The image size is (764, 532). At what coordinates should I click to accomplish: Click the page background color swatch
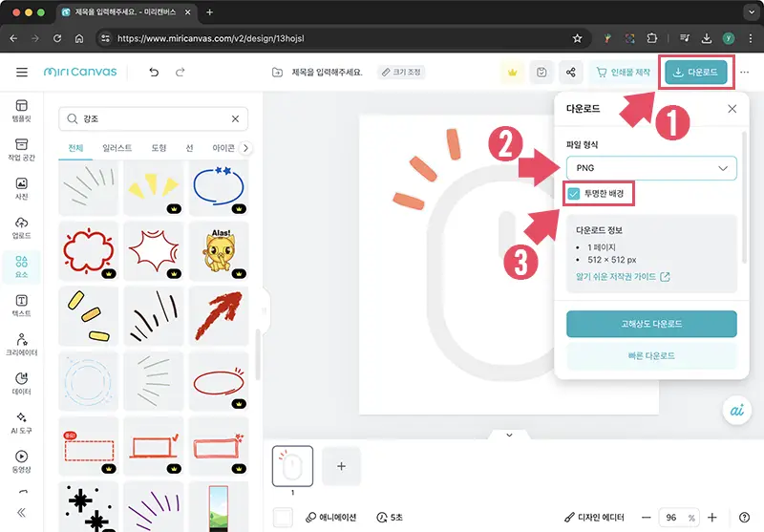click(x=283, y=517)
